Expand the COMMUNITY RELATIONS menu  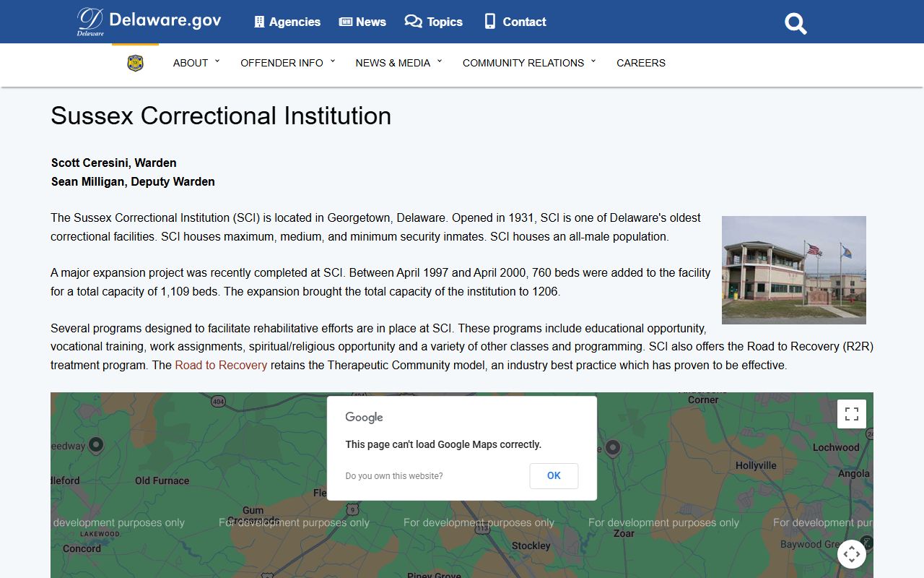[x=529, y=63]
